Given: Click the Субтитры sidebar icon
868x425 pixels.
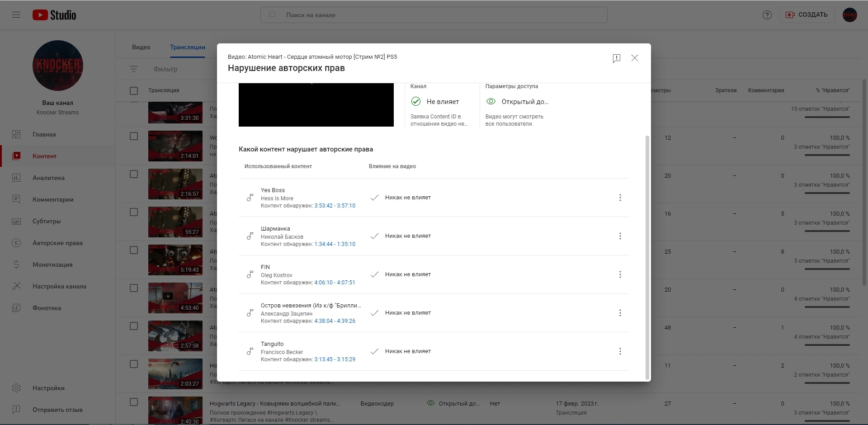Looking at the screenshot, I should pos(16,221).
